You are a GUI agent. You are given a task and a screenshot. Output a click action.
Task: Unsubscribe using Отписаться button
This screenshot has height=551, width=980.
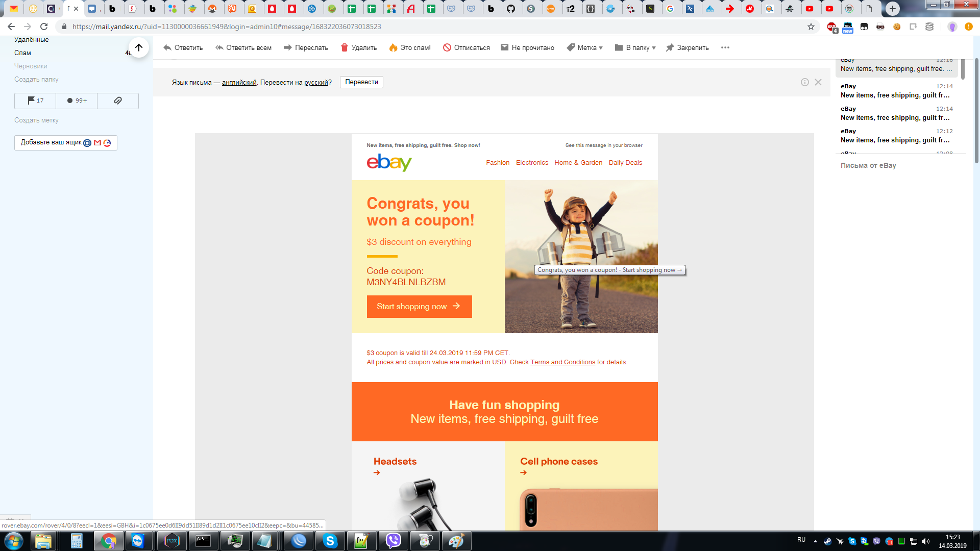tap(467, 47)
